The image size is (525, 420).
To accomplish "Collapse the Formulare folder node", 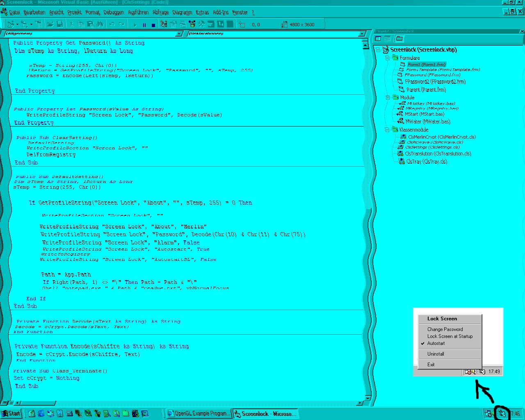I will tap(387, 58).
